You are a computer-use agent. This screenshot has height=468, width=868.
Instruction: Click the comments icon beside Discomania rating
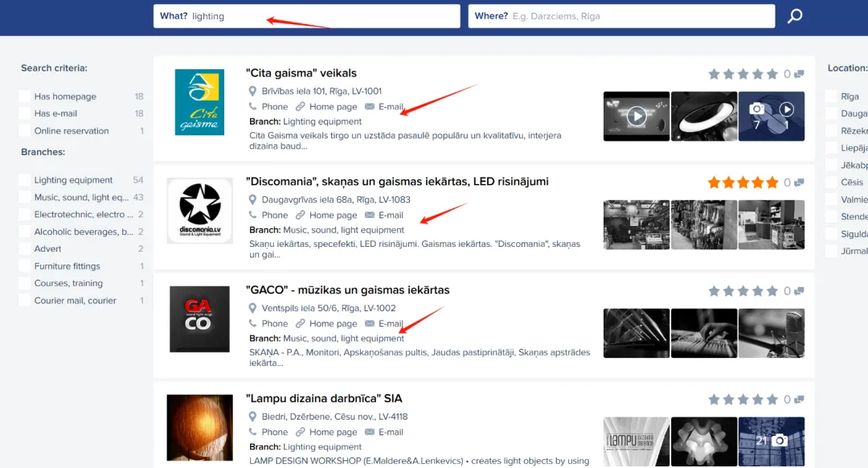point(799,183)
